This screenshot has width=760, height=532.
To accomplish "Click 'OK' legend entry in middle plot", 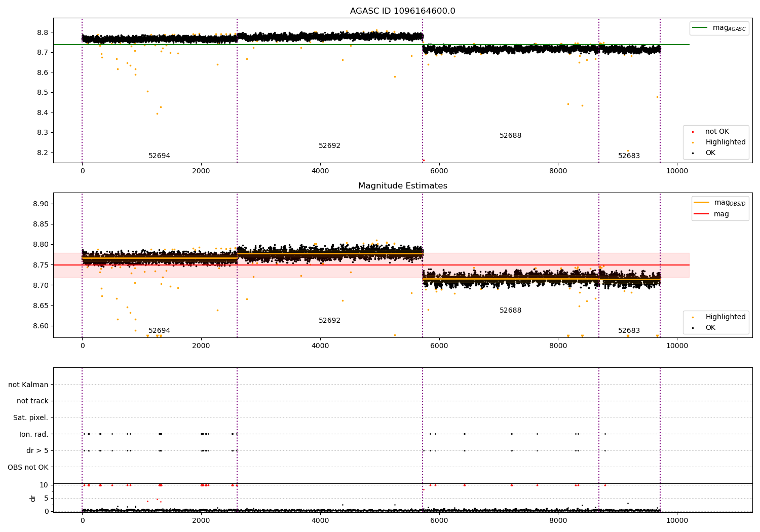I will coord(710,328).
